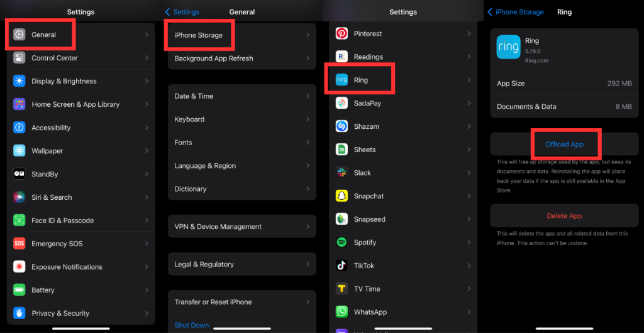Open iPhone Storage

coord(242,35)
